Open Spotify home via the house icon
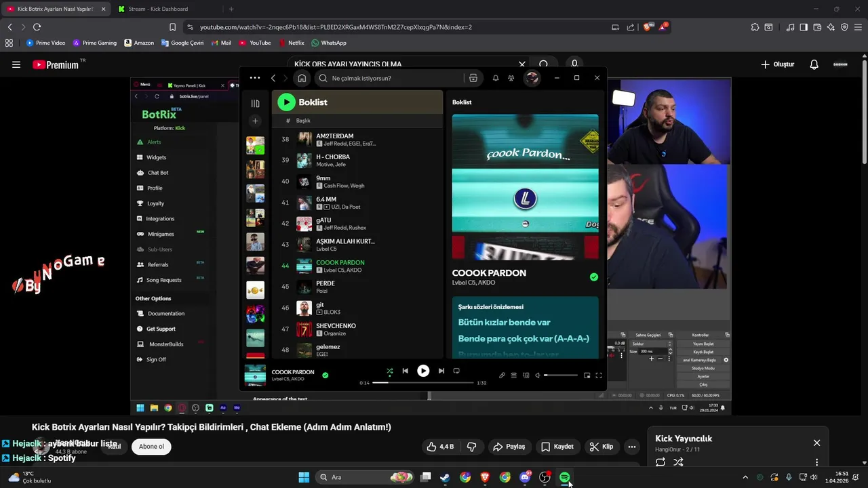The height and width of the screenshot is (488, 868). tap(302, 78)
